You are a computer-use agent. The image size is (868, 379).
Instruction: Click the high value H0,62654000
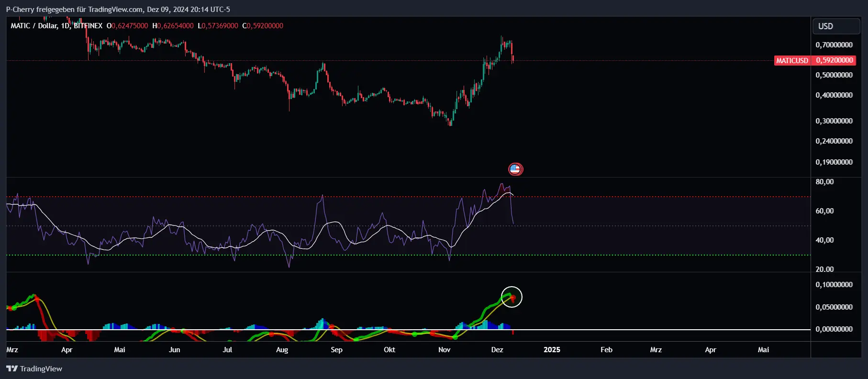pyautogui.click(x=173, y=26)
